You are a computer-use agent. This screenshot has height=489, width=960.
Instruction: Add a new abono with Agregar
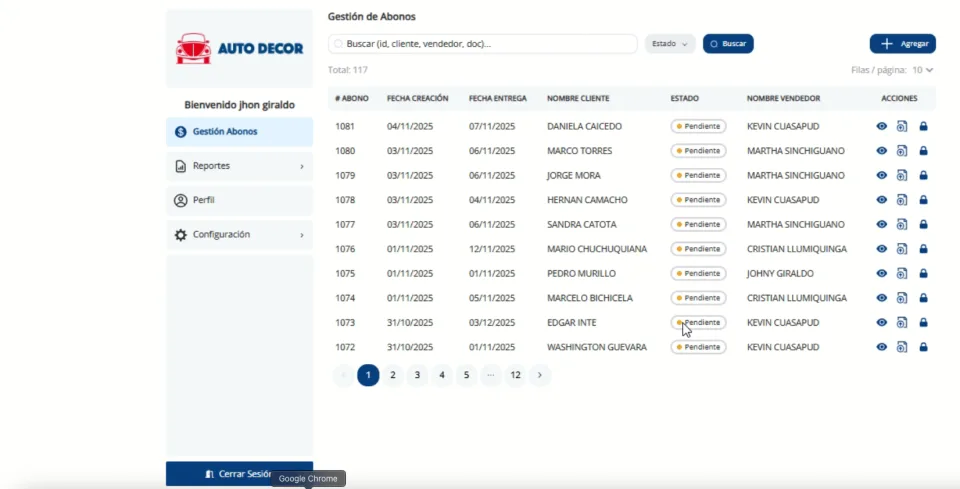pos(902,43)
